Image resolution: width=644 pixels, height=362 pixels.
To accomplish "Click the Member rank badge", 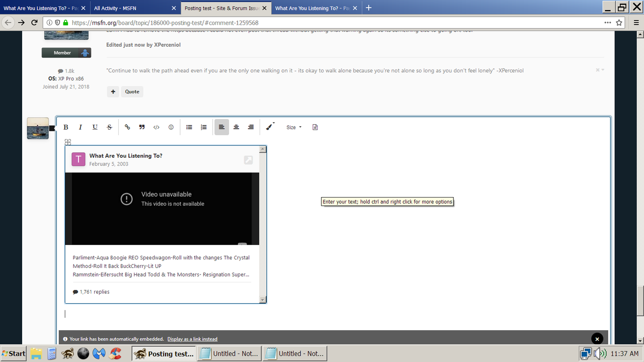I will (x=66, y=53).
